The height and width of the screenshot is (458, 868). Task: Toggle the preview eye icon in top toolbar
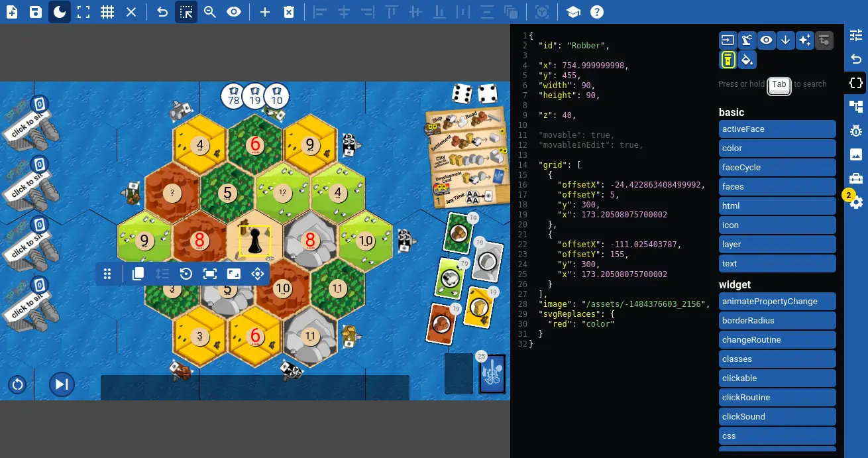click(x=233, y=12)
